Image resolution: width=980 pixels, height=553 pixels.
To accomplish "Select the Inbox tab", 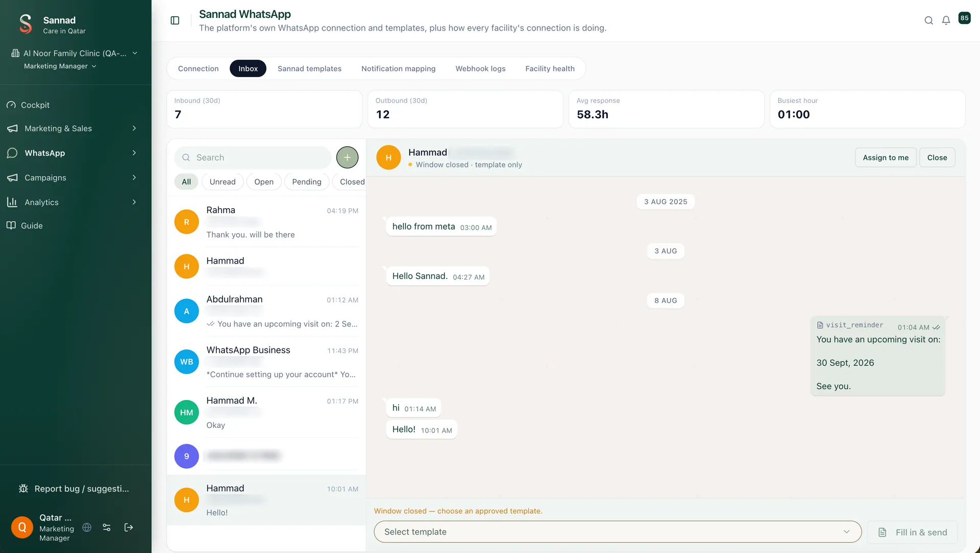I will coord(248,69).
